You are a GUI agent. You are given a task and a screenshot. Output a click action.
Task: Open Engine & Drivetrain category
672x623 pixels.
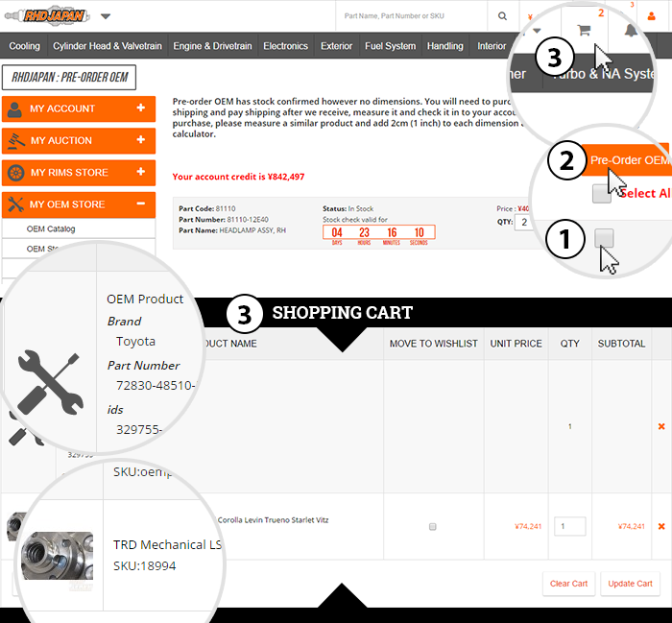coord(212,46)
